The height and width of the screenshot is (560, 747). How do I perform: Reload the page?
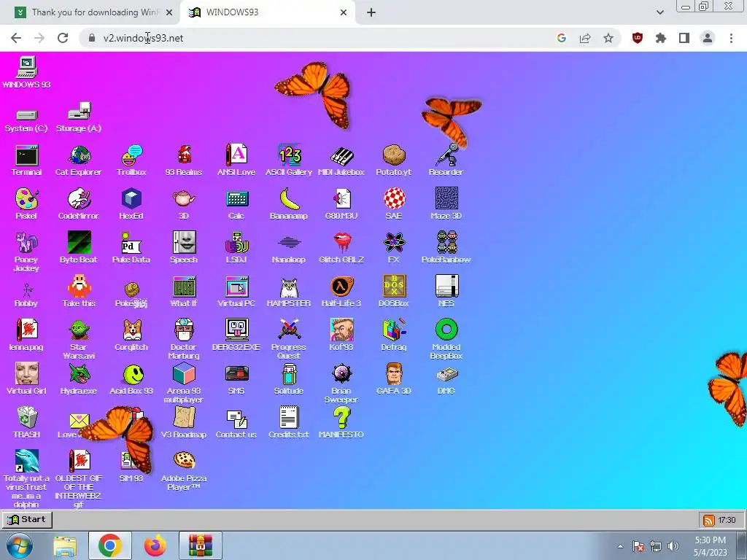tap(63, 38)
